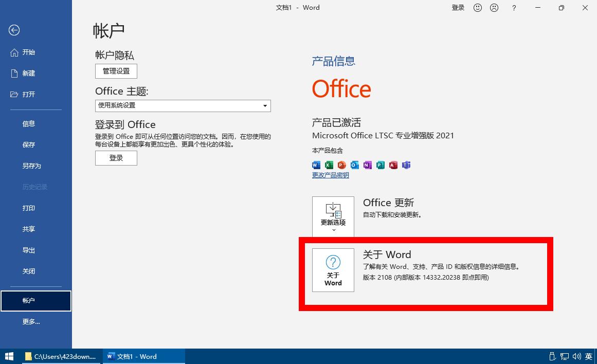Image resolution: width=597 pixels, height=364 pixels.
Task: Switch to 打印 in the sidebar
Action: pos(29,208)
